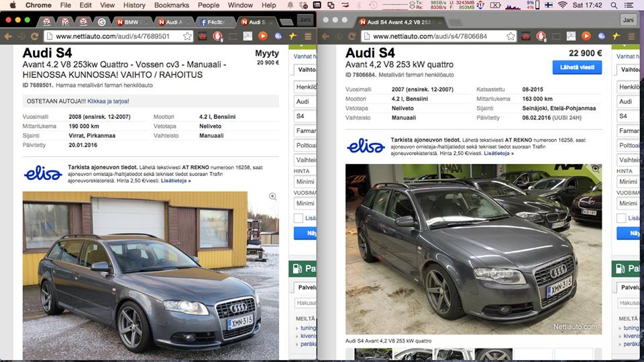The width and height of the screenshot is (644, 362).
Task: Reload the page in left window
Action: [33, 36]
